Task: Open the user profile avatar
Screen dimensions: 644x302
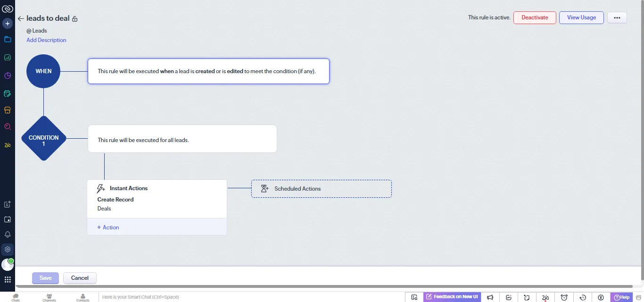Action: click(x=8, y=264)
